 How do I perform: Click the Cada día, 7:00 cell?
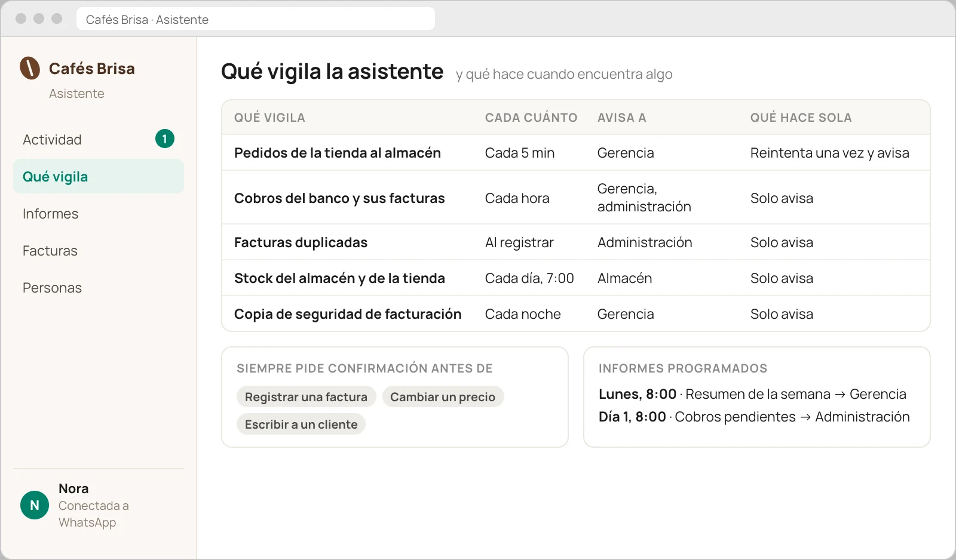[529, 278]
